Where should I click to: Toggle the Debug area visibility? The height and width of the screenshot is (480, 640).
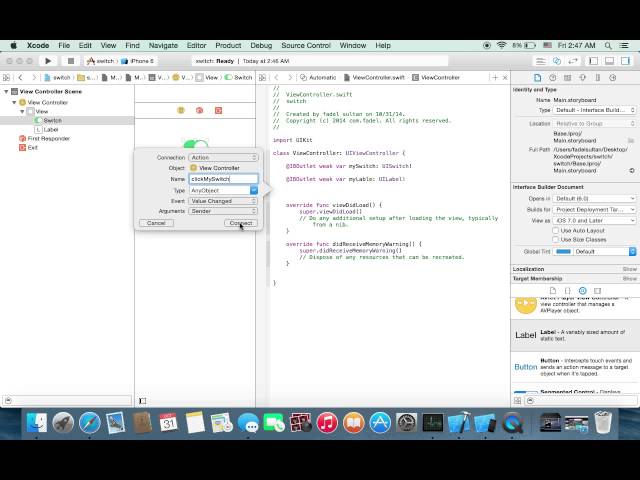coord(609,61)
